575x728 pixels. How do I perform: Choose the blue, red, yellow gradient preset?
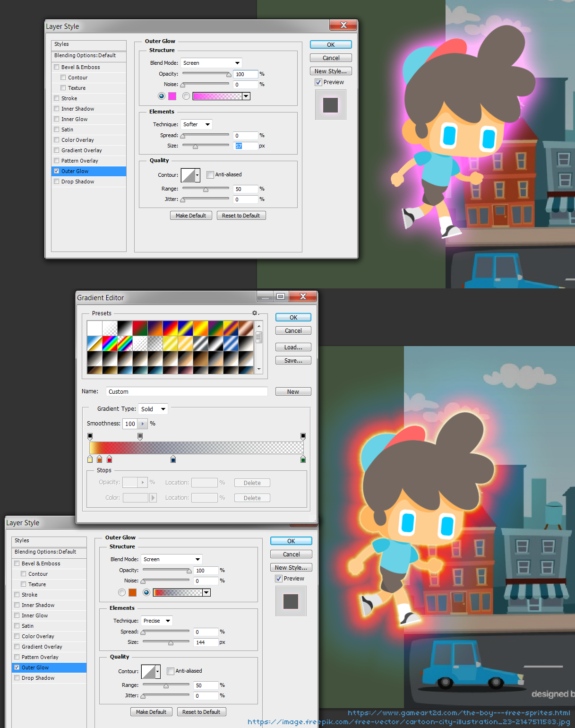(171, 328)
